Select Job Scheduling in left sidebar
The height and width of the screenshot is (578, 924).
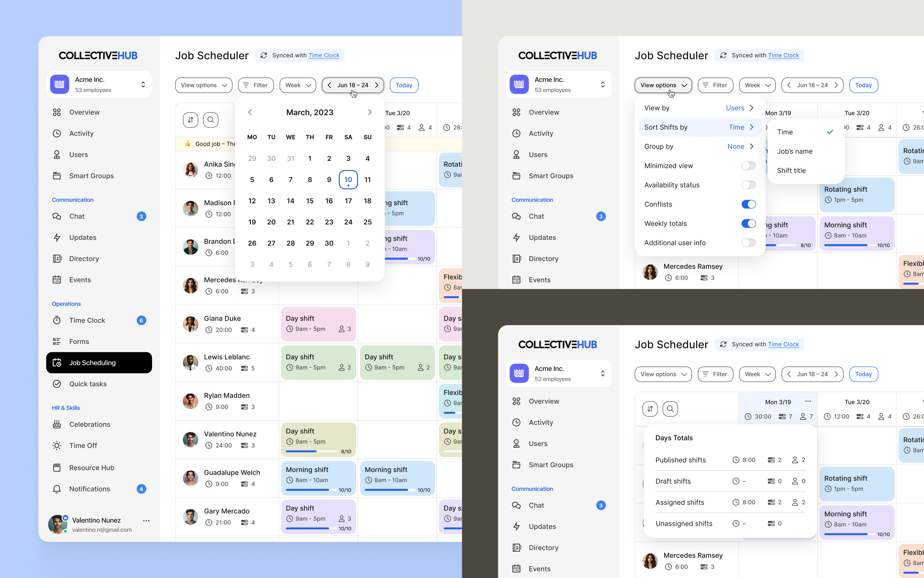99,363
